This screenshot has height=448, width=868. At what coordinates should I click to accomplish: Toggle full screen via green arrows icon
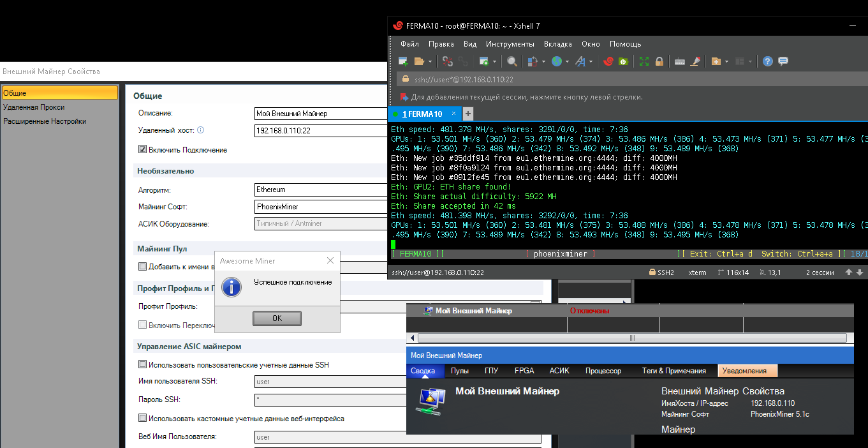click(x=644, y=61)
